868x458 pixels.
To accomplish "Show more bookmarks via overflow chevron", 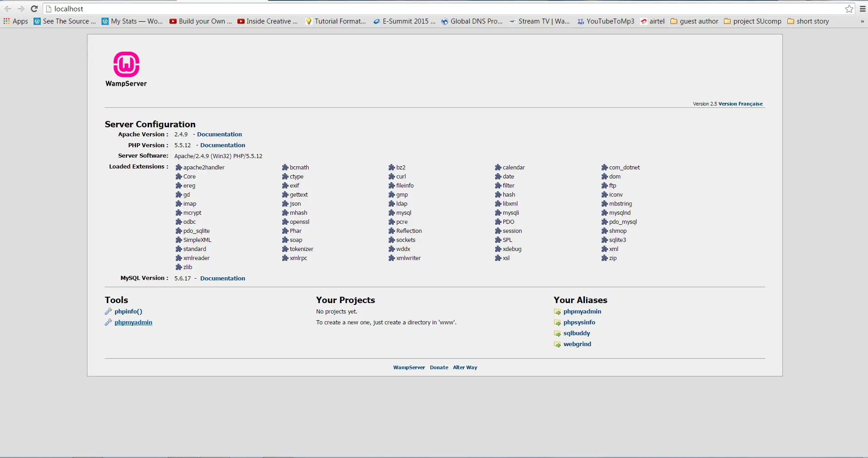I will tap(862, 21).
